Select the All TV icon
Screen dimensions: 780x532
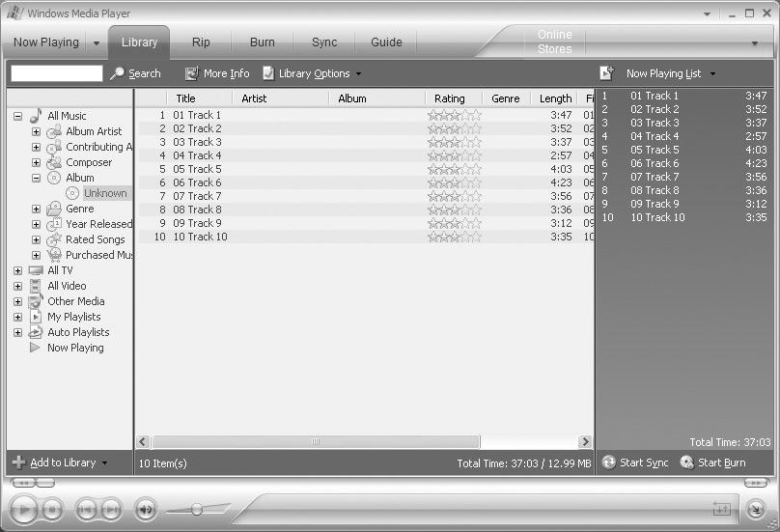click(36, 270)
